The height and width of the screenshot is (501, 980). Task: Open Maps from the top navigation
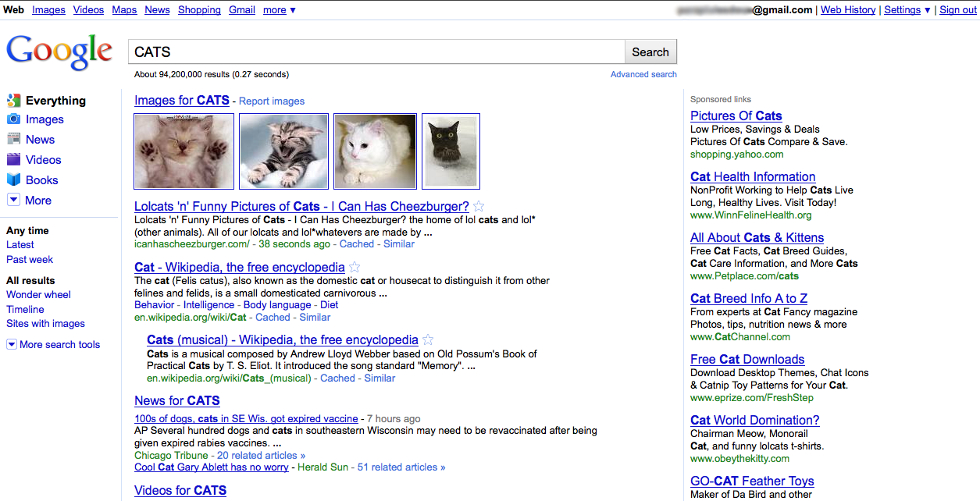pyautogui.click(x=124, y=9)
